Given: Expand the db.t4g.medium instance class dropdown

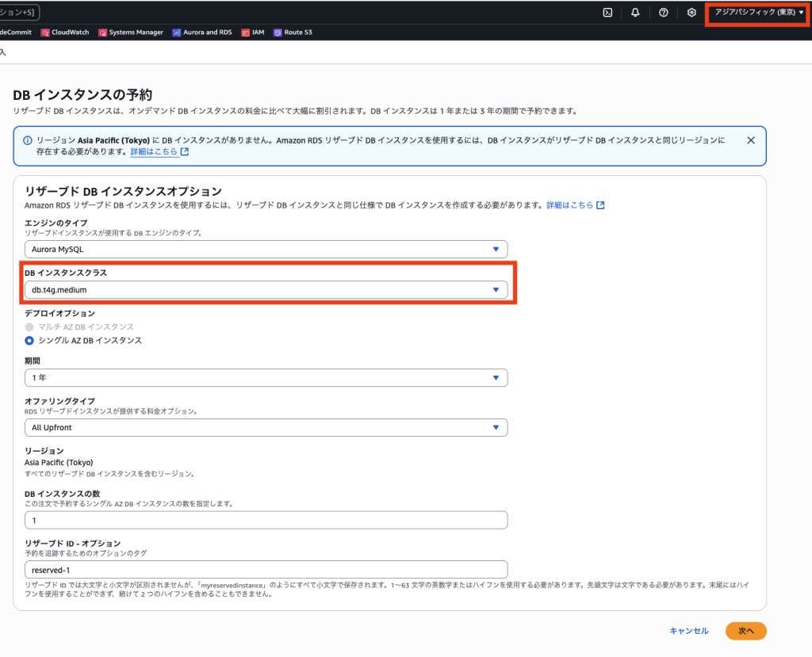Looking at the screenshot, I should point(266,290).
